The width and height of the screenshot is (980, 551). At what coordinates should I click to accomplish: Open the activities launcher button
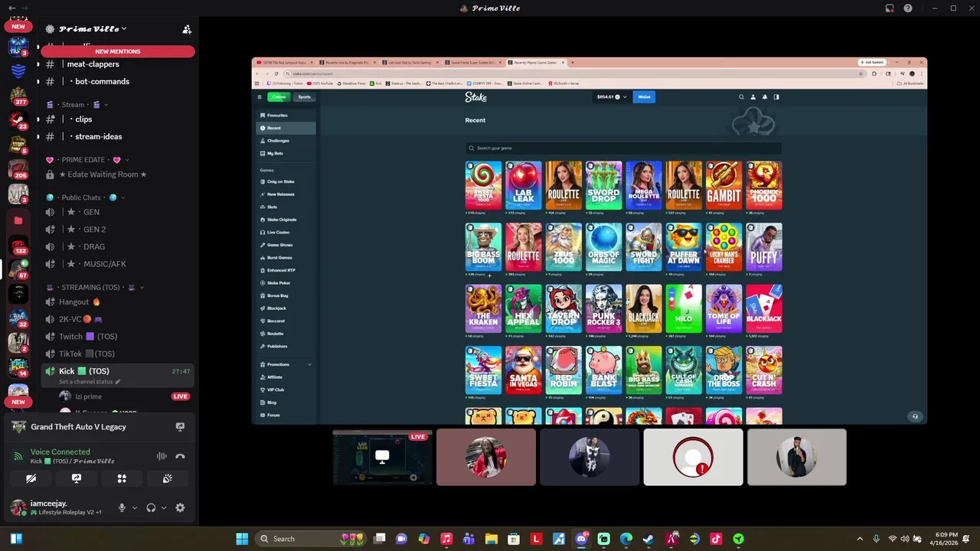tap(122, 478)
